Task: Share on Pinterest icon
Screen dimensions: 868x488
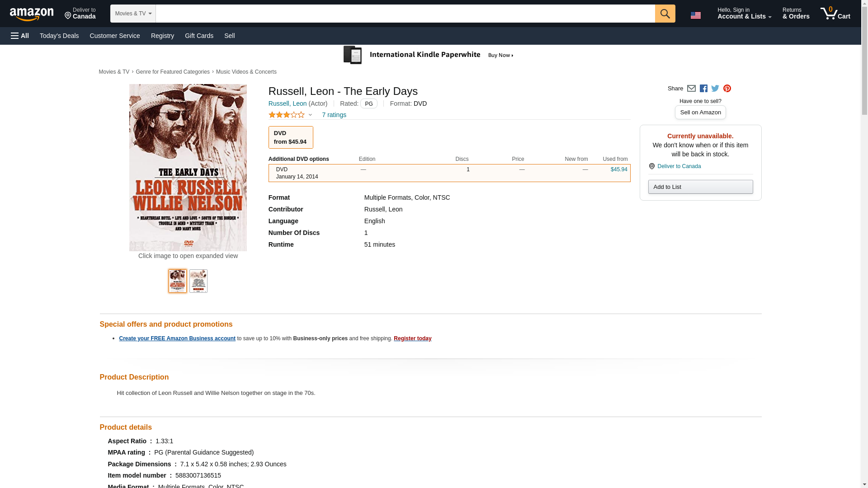Action: tap(727, 89)
